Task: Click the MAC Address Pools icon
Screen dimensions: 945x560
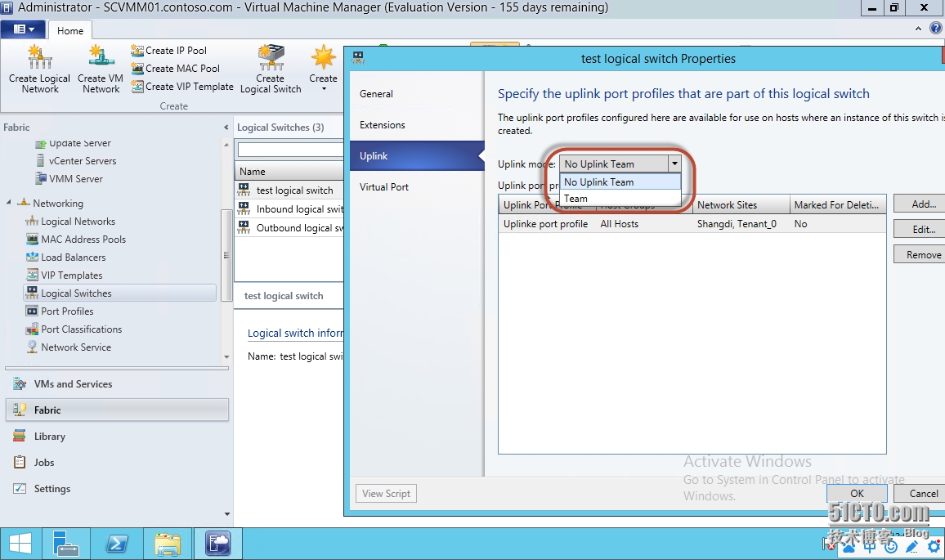Action: (x=32, y=240)
